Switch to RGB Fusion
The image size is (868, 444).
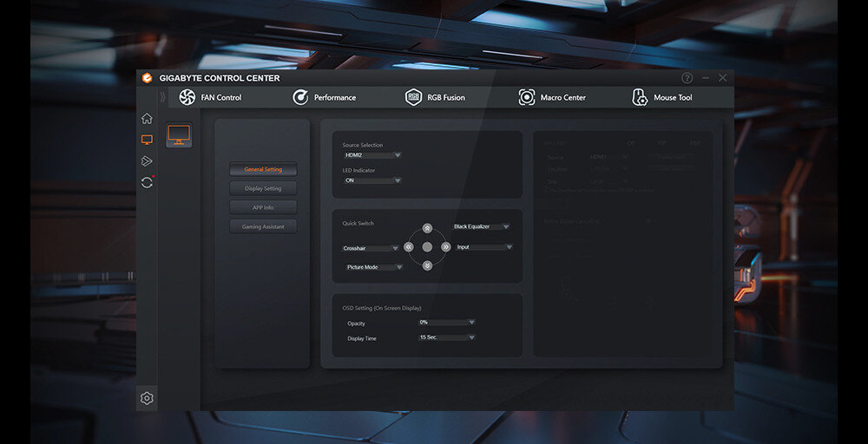point(435,97)
